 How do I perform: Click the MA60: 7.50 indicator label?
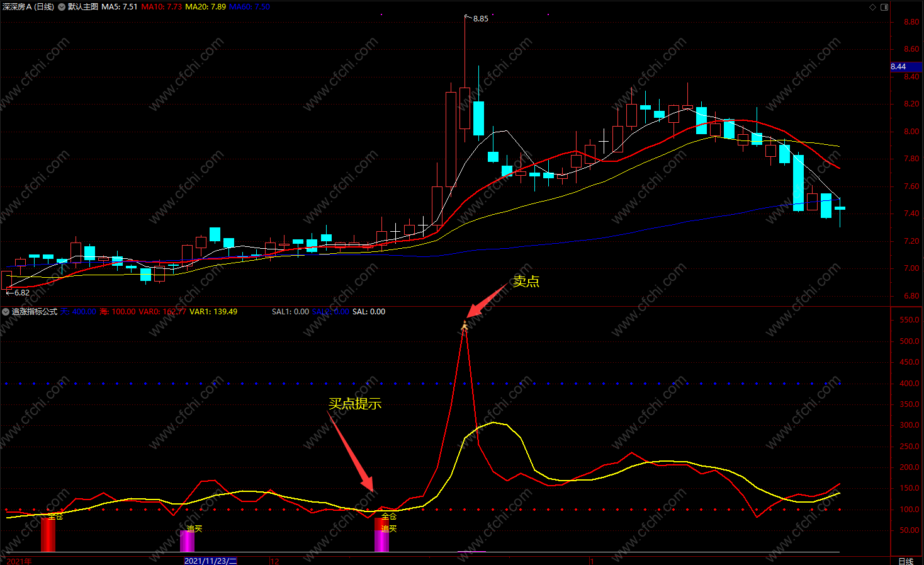(249, 7)
